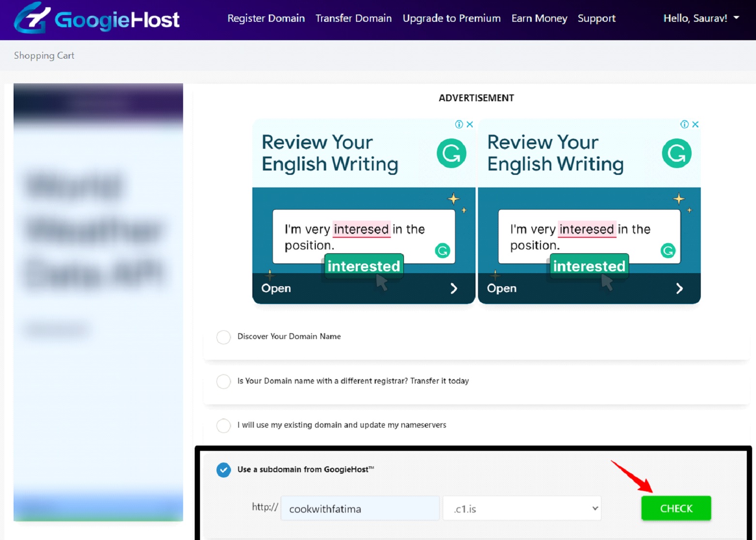Click the Shopping Cart breadcrumb text

pyautogui.click(x=44, y=56)
